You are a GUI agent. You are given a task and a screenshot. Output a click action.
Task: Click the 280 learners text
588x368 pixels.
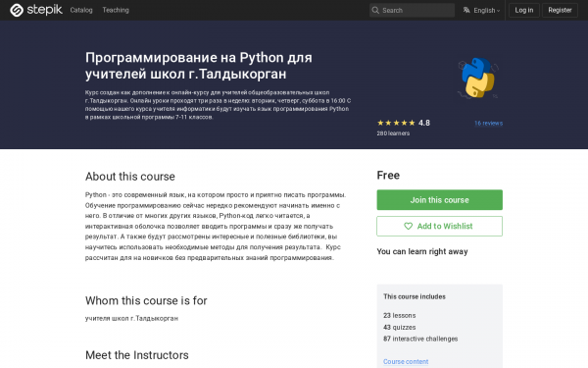(393, 133)
